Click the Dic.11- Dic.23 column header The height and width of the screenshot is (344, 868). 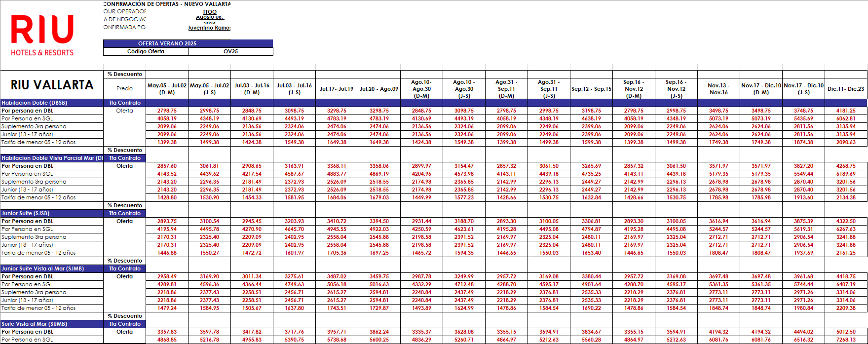click(846, 89)
